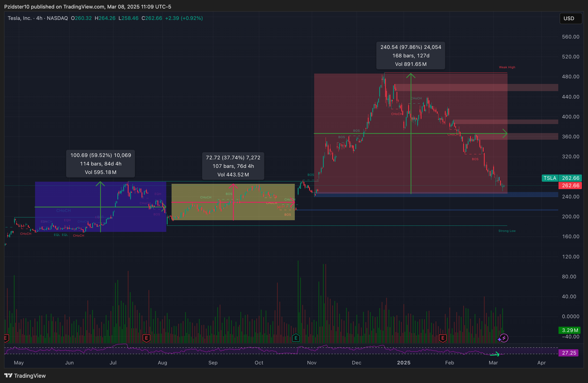Click the green arrow on the RSI line

(495, 354)
